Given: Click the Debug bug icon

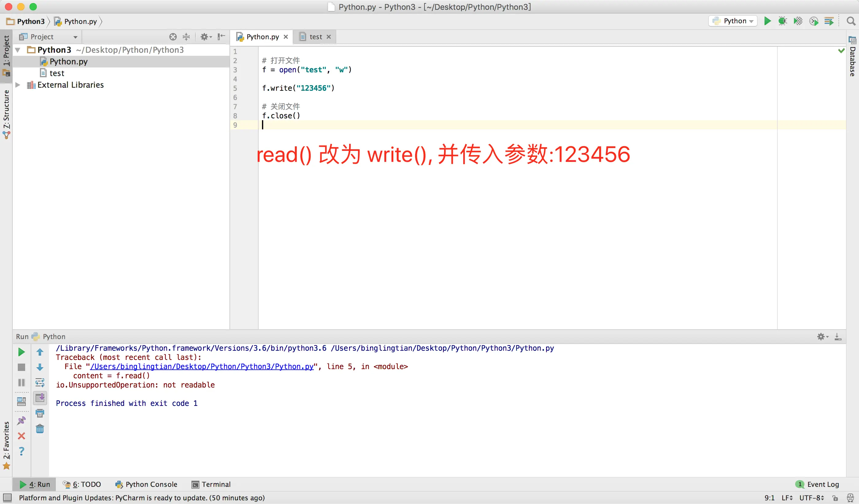Looking at the screenshot, I should pyautogui.click(x=782, y=21).
